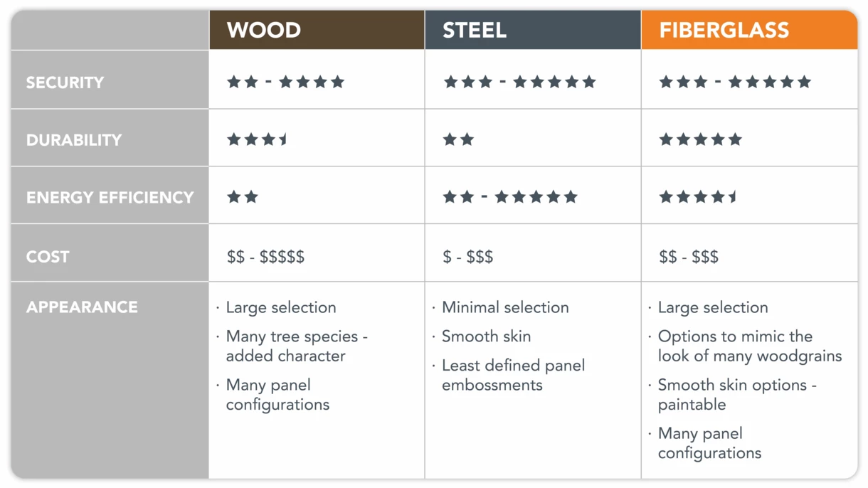Click the ENERGY EFFICIENCY row label
Image resolution: width=868 pixels, height=488 pixels.
coord(110,198)
